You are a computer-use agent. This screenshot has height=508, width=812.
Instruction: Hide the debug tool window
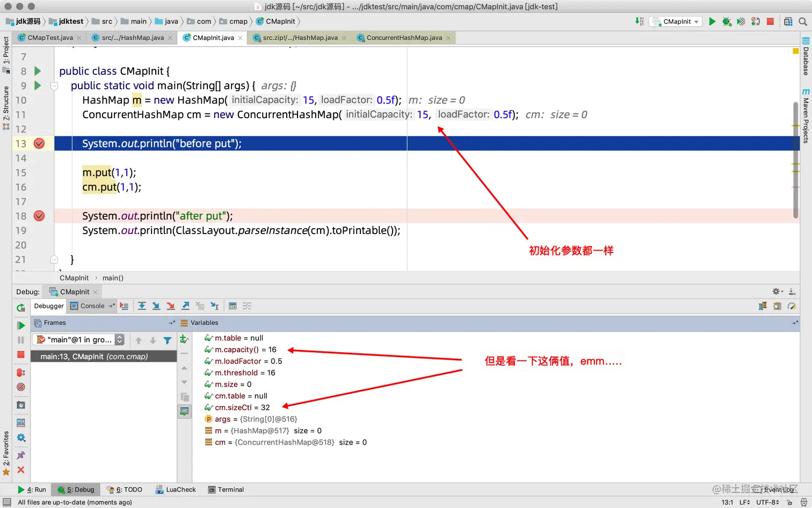click(792, 292)
